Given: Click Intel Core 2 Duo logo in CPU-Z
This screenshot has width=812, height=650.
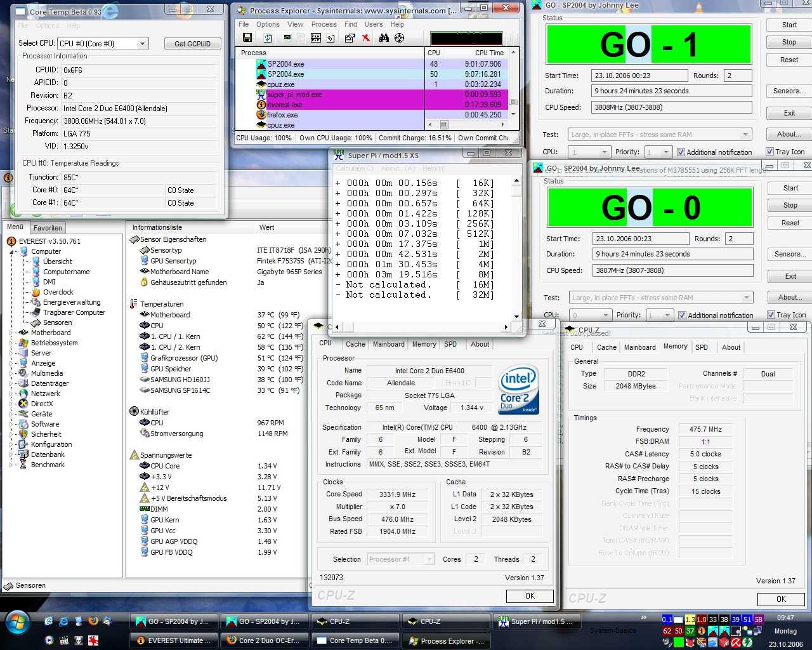Looking at the screenshot, I should (518, 389).
